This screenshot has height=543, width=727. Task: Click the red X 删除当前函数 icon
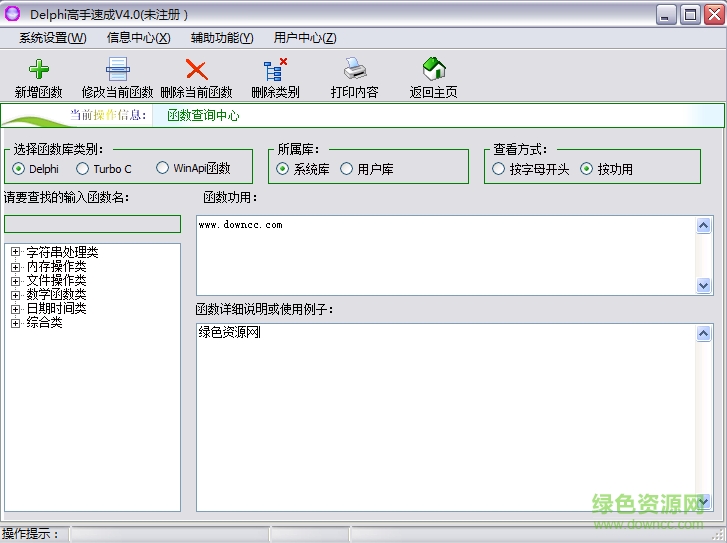coord(197,69)
